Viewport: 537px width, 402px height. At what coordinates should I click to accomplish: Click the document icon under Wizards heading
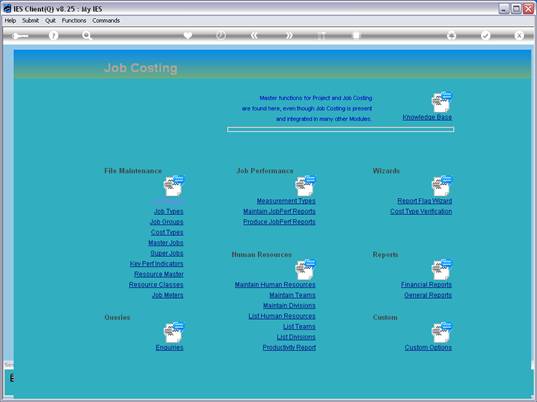pos(442,186)
